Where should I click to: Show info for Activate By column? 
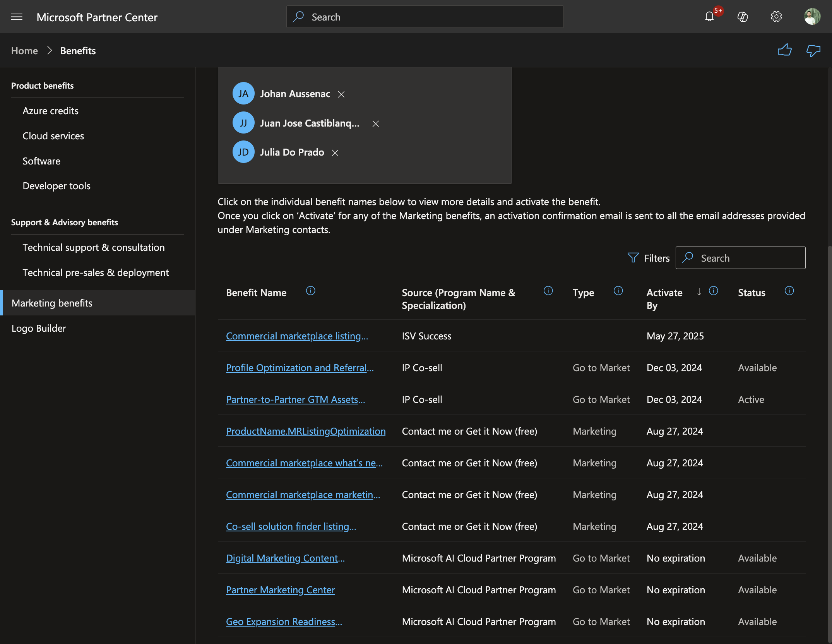713,291
